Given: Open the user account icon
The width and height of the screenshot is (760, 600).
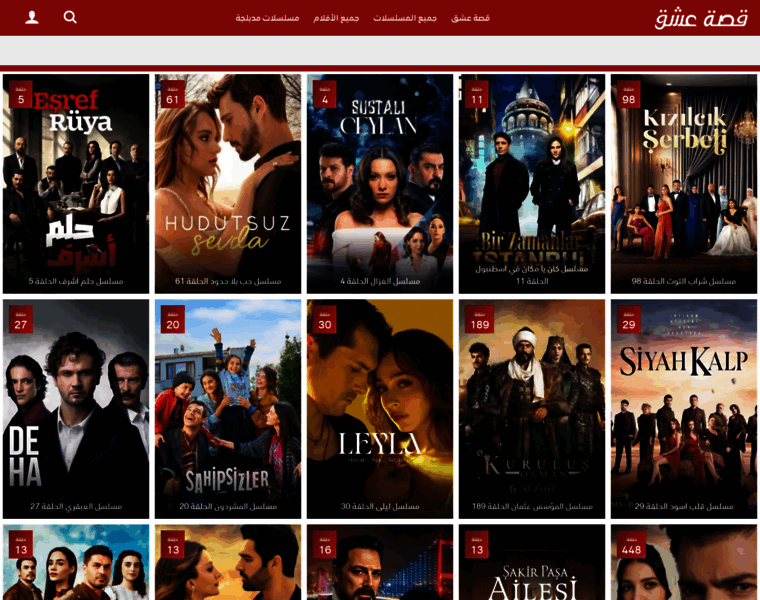Looking at the screenshot, I should click(32, 17).
